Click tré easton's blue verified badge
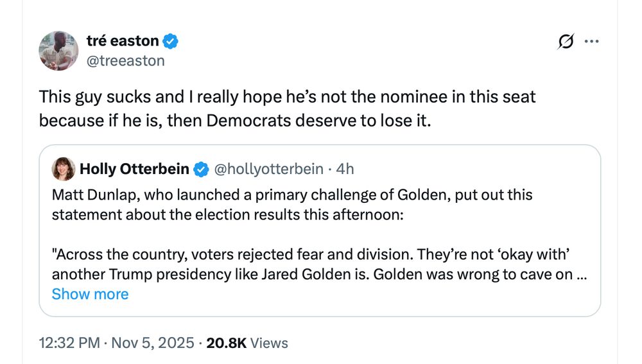 170,41
